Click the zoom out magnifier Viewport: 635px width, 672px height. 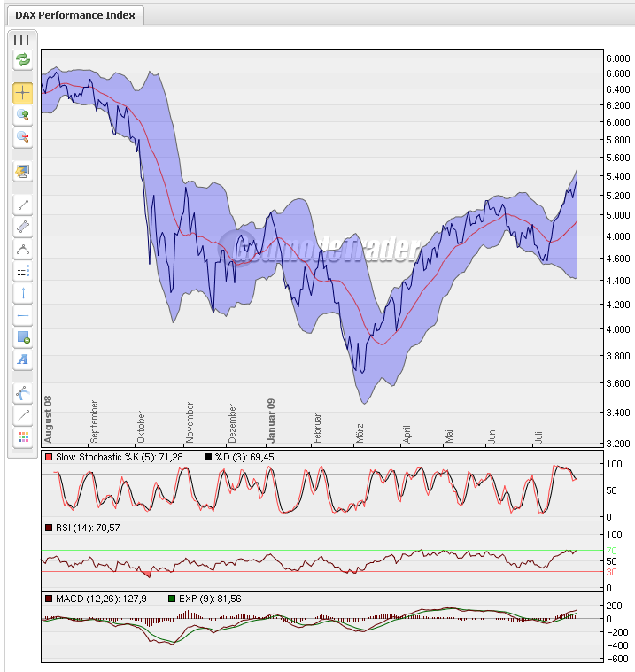coord(22,136)
